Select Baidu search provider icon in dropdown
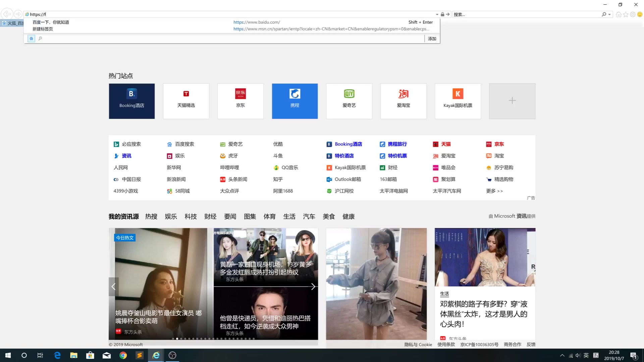 (31, 39)
